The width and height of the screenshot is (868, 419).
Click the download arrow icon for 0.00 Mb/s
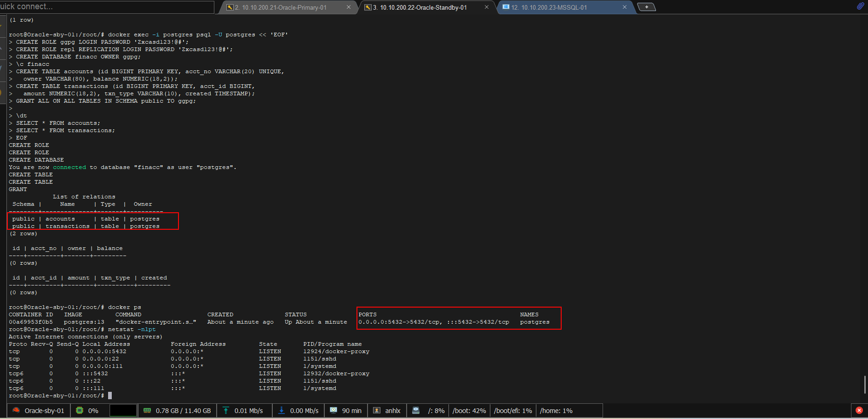click(x=282, y=410)
